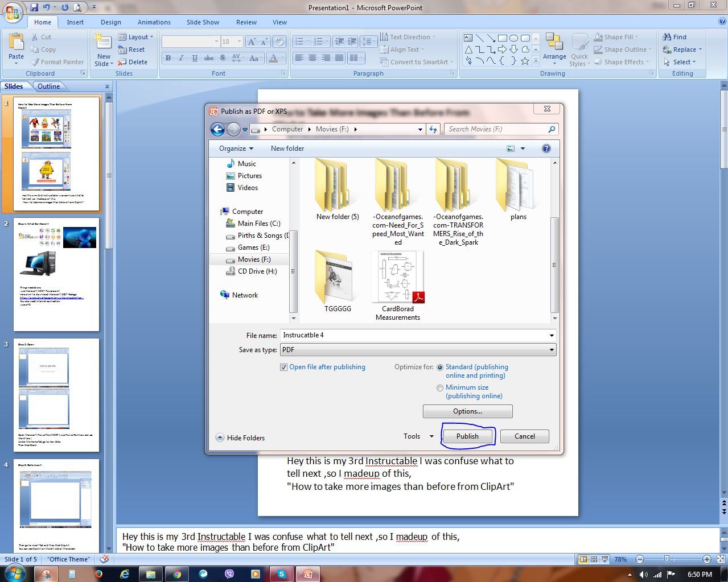This screenshot has height=582, width=728.
Task: Click the Clear Formatting icon
Action: point(279,42)
